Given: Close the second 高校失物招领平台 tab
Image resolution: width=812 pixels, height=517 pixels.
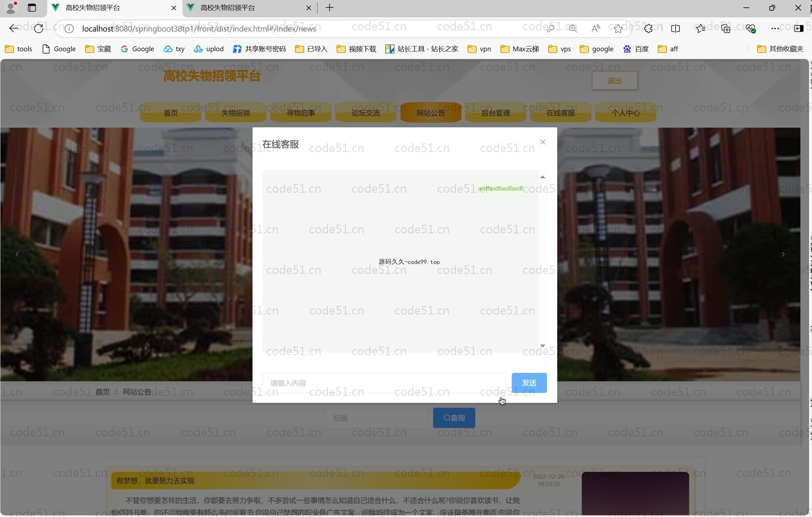Looking at the screenshot, I should tap(308, 8).
